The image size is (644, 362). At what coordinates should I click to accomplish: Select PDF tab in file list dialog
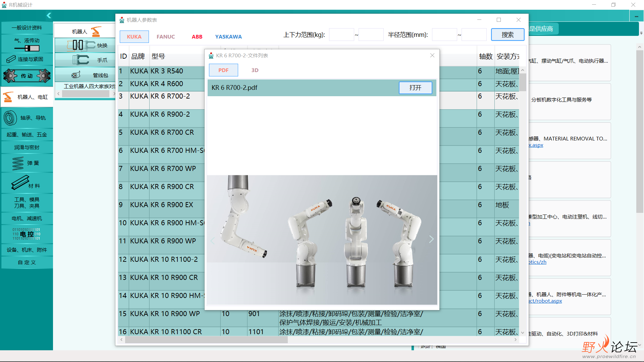pos(223,70)
